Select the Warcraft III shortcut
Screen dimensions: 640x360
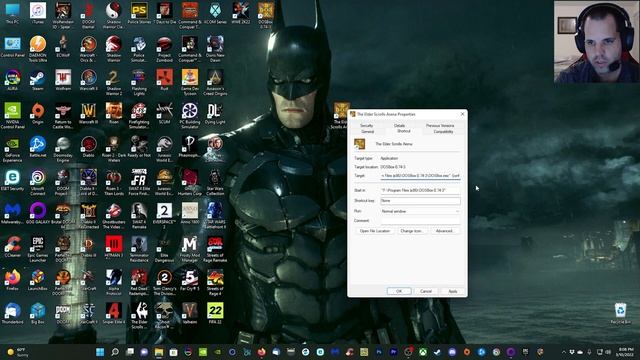(88, 113)
